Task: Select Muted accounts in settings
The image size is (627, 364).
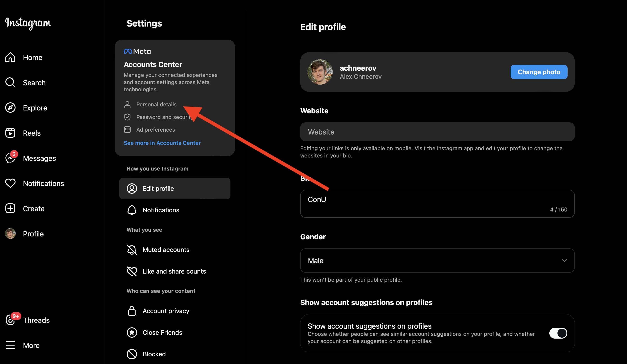Action: [x=166, y=250]
